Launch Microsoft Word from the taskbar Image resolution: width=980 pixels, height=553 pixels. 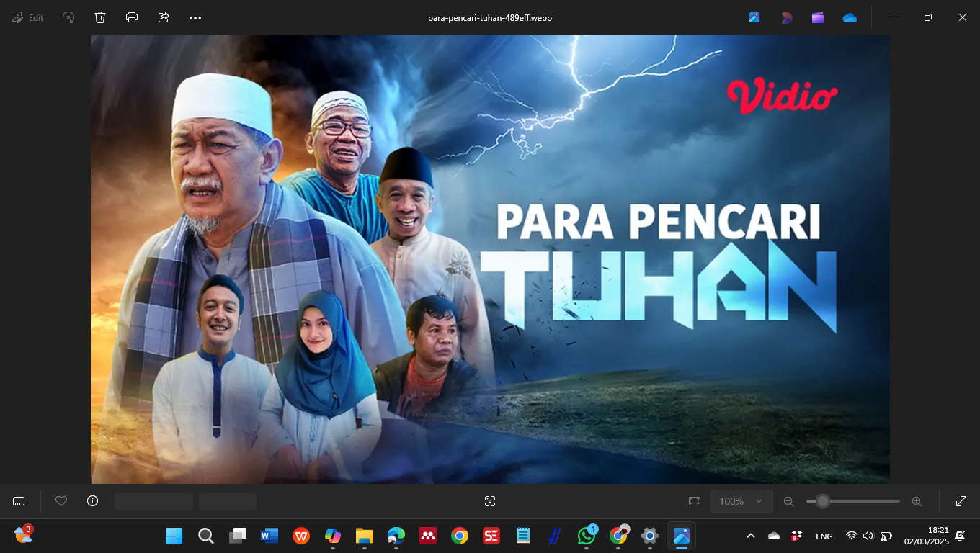pos(269,536)
